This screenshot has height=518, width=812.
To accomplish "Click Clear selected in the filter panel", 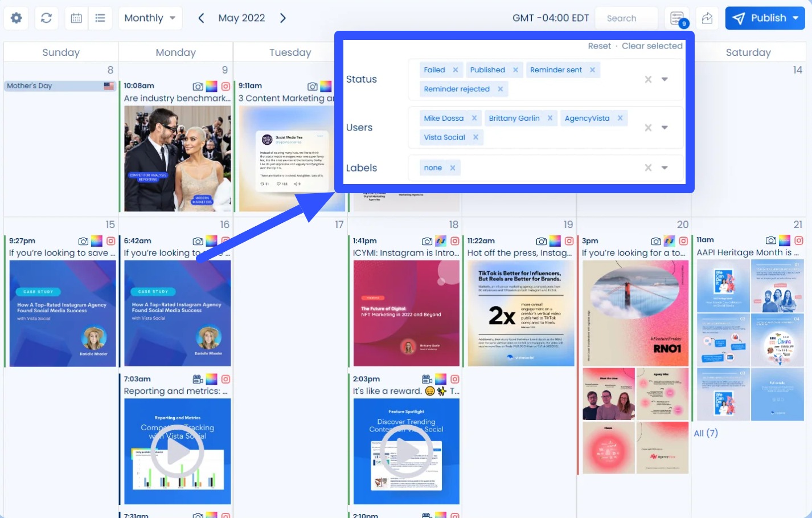I will click(x=652, y=46).
